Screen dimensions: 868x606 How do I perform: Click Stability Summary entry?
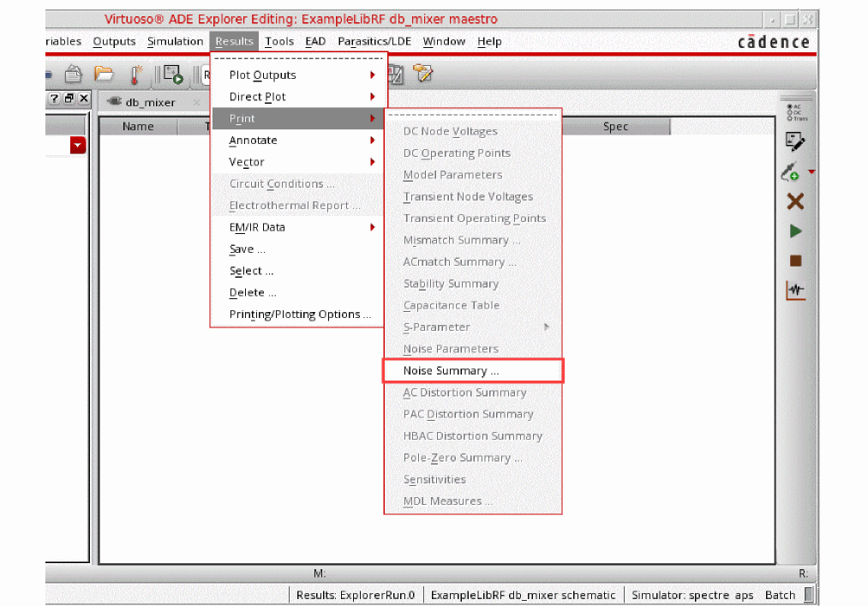pos(473,284)
